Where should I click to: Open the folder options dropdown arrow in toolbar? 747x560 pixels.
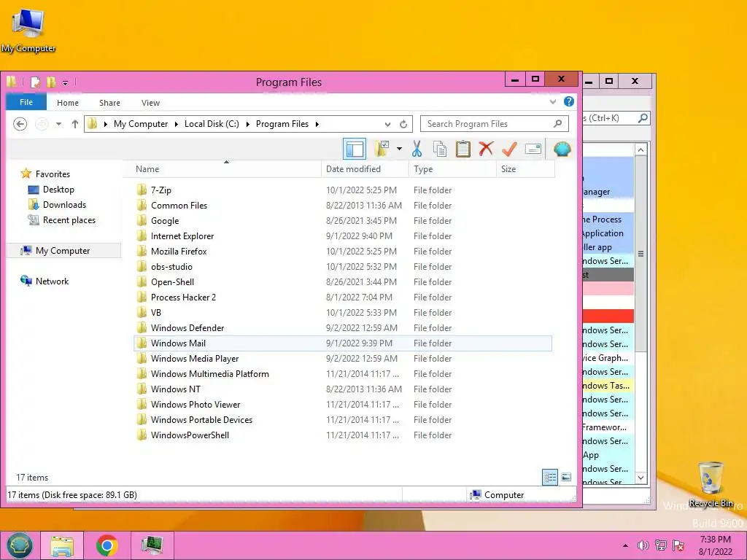click(x=399, y=149)
